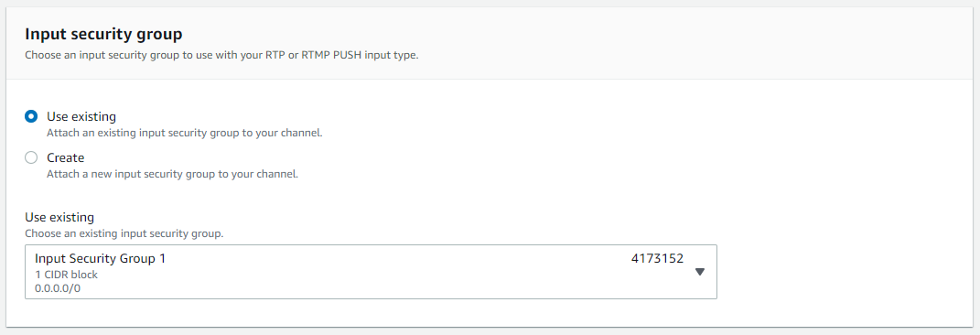Viewport: 980px width, 335px height.
Task: Click the Create option label text
Action: pyautogui.click(x=66, y=157)
